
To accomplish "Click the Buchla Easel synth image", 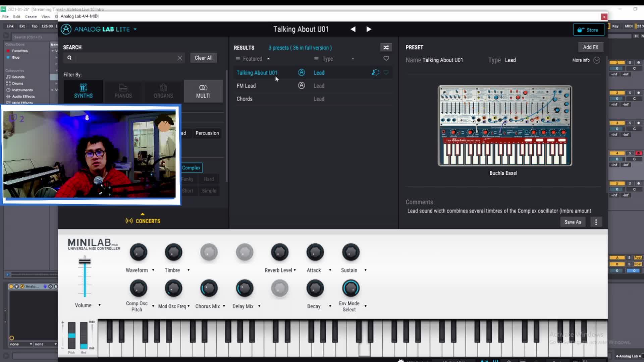I will [x=505, y=126].
